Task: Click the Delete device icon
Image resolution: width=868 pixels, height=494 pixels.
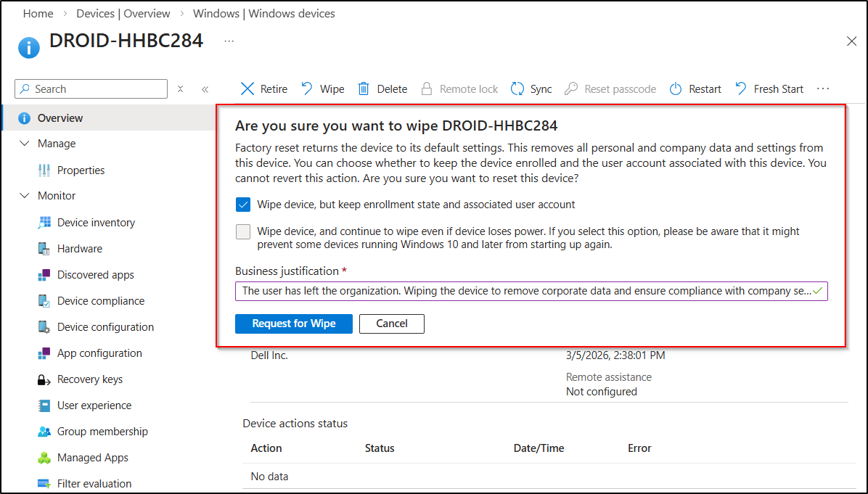Action: pyautogui.click(x=382, y=88)
